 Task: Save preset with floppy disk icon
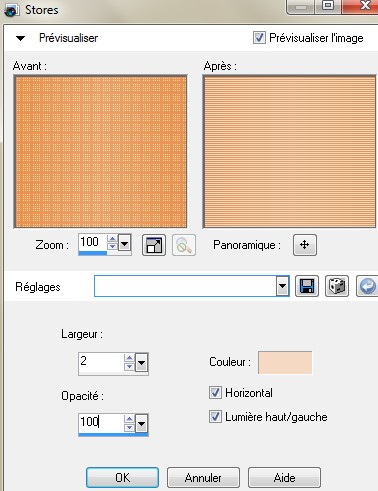point(307,286)
